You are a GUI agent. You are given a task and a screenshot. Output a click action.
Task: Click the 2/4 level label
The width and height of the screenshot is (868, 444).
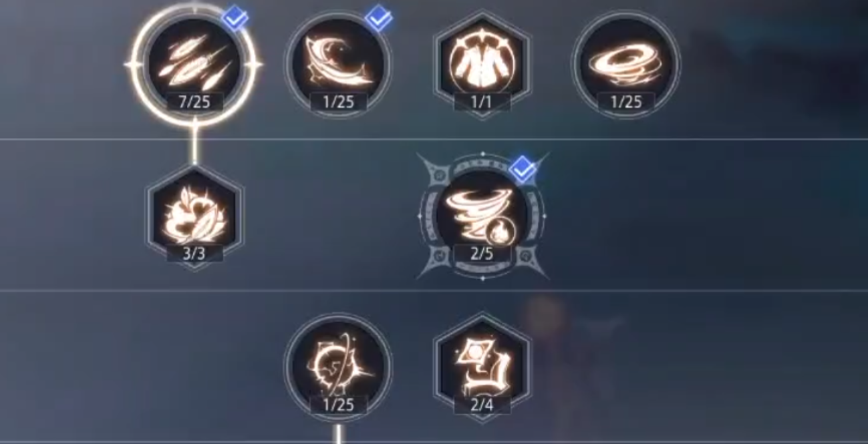point(482,405)
